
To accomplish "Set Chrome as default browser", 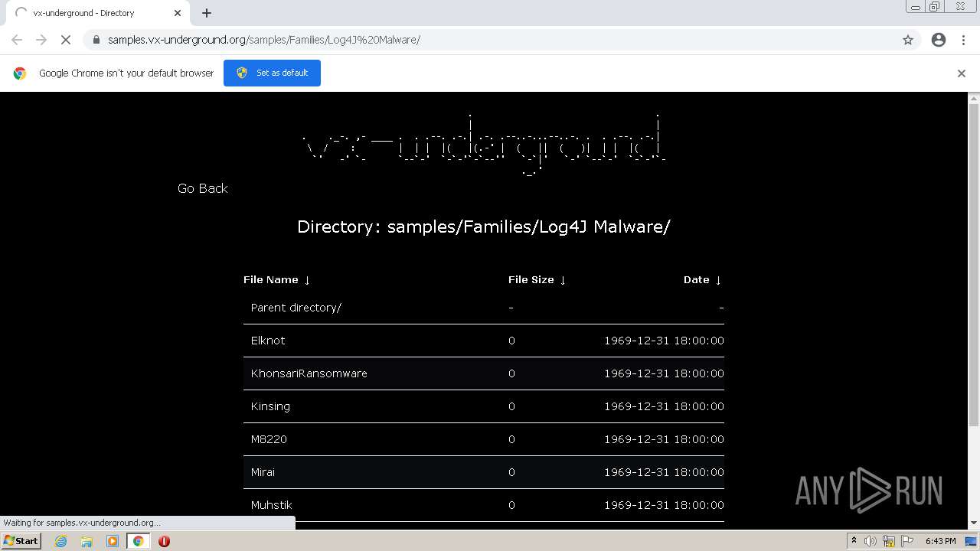I will click(272, 73).
